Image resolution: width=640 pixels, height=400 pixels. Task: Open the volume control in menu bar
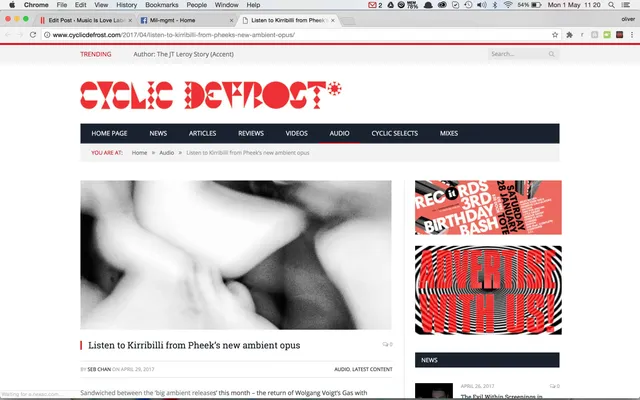482,5
